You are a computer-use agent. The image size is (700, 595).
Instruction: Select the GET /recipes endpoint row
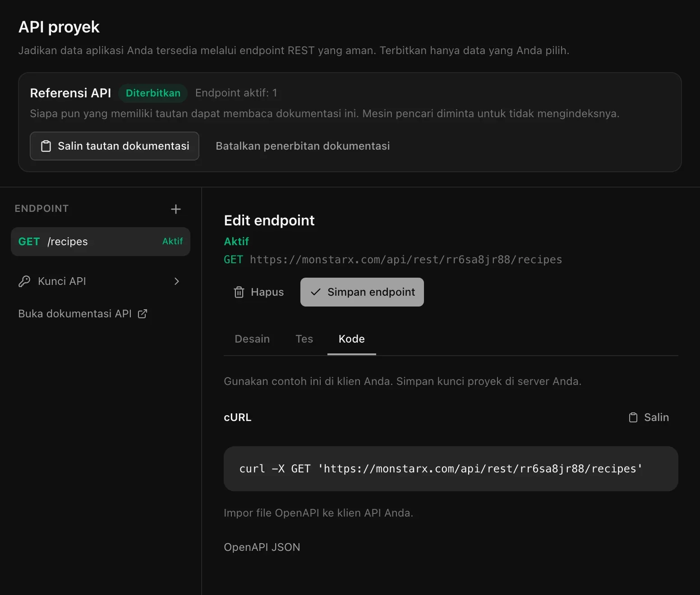click(101, 242)
